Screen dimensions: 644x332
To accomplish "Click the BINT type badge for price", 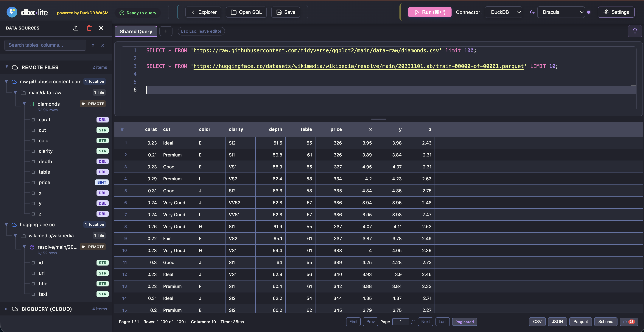I will [x=102, y=182].
